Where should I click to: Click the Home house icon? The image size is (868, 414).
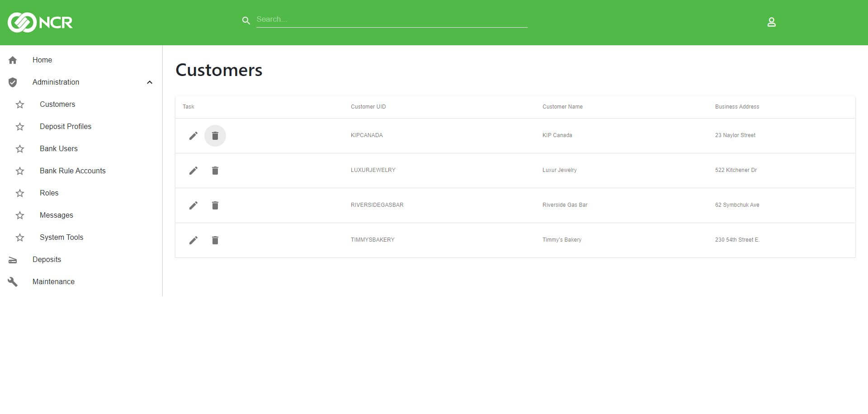pyautogui.click(x=13, y=60)
